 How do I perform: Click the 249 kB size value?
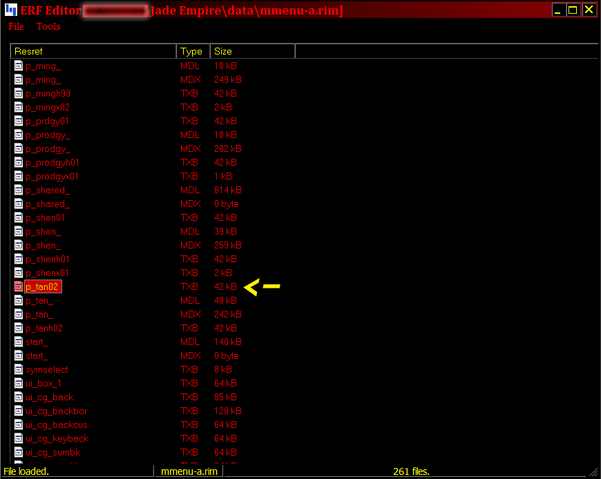click(x=228, y=80)
